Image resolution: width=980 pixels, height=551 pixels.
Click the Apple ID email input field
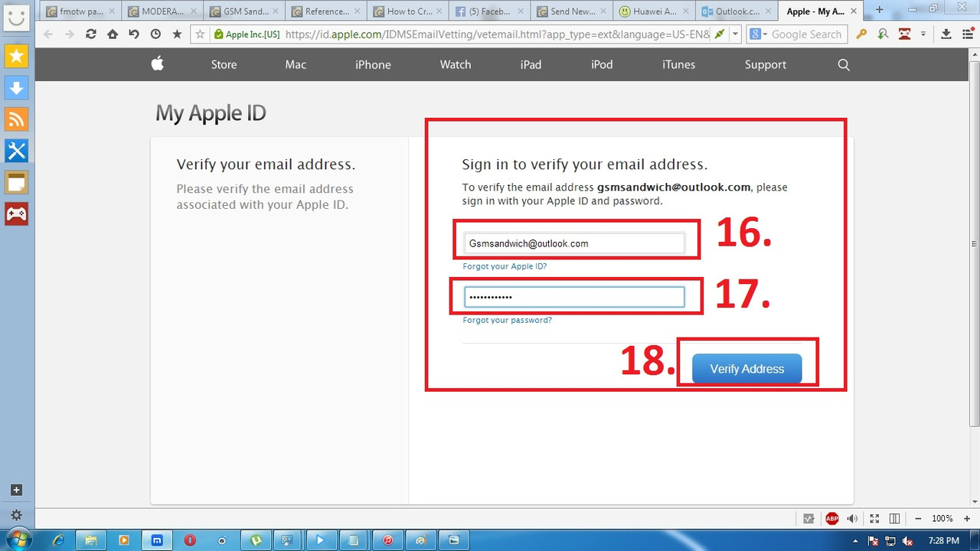(574, 243)
